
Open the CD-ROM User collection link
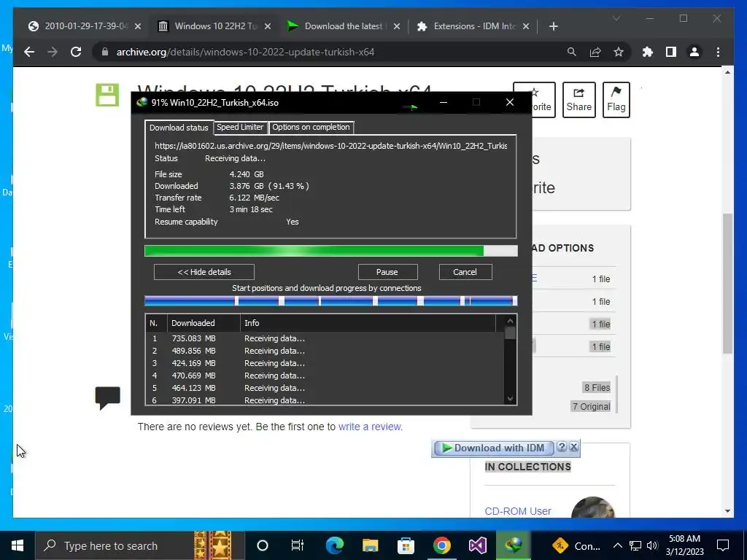(x=518, y=511)
